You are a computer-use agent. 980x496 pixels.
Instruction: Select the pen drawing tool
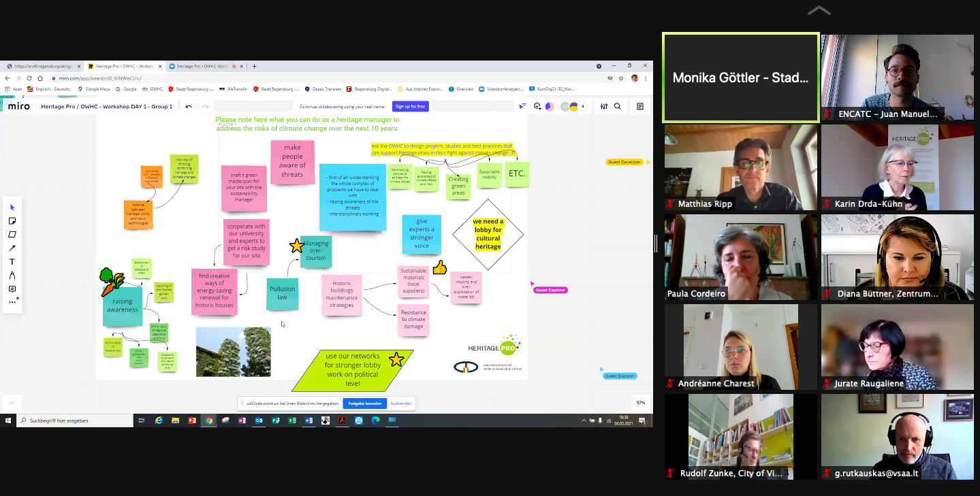click(x=12, y=276)
